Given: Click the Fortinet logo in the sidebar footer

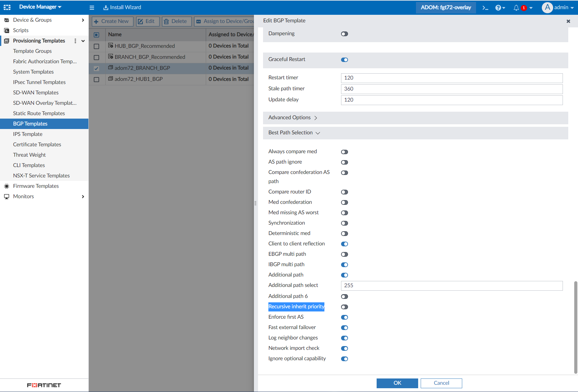Looking at the screenshot, I should [x=44, y=385].
